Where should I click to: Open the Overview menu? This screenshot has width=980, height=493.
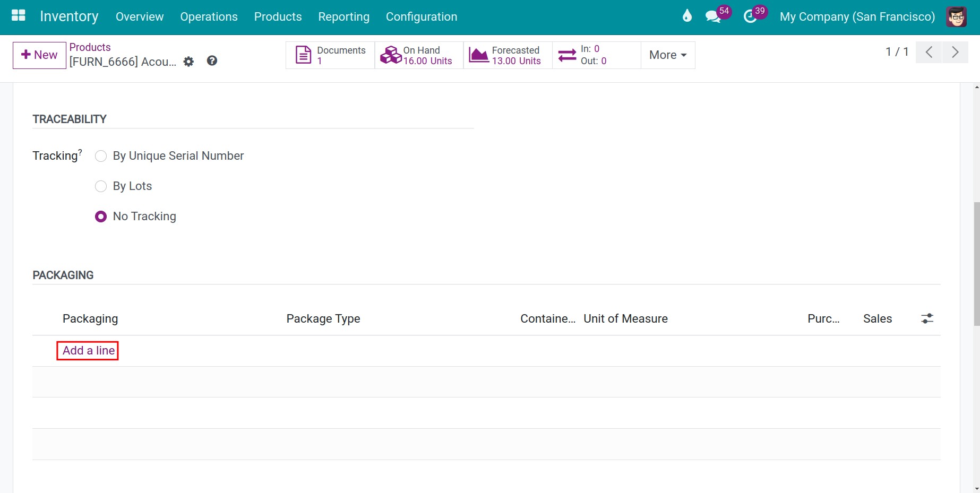point(140,16)
